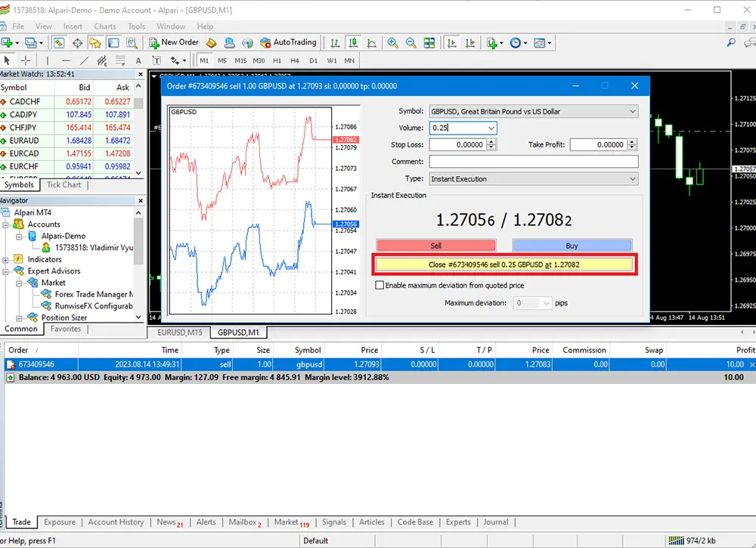Viewport: 756px width, 548px height.
Task: Select RunwiseFX Configurab expert advisor
Action: point(94,306)
